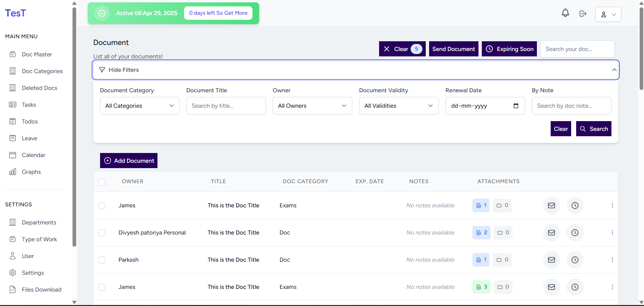Open the All Owners dropdown
The image size is (644, 306).
tap(312, 106)
